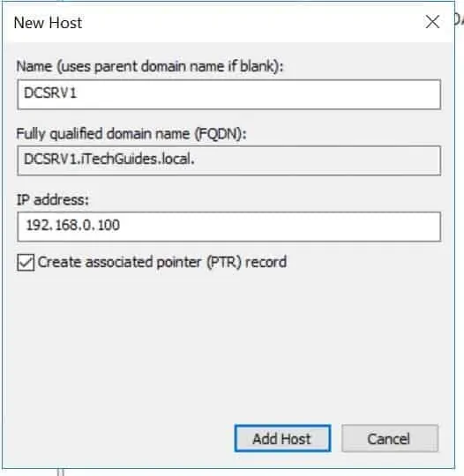Click the PTR record checkbox label text

click(162, 262)
